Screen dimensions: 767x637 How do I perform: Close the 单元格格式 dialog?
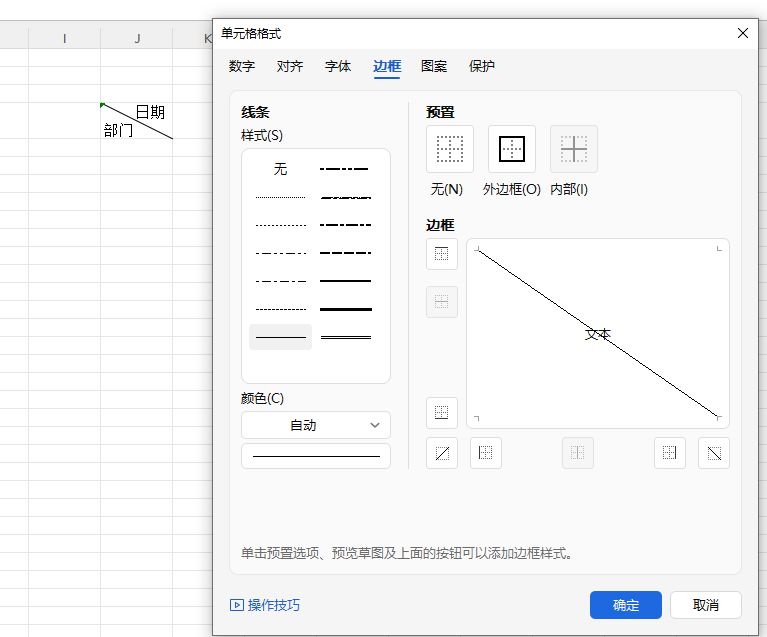coord(743,33)
